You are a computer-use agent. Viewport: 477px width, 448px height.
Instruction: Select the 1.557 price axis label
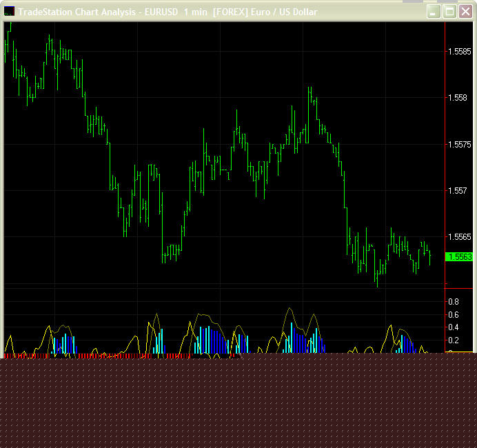(458, 191)
